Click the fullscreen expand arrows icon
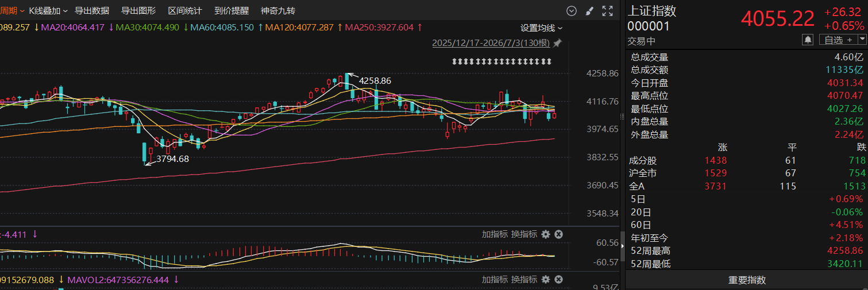The height and width of the screenshot is (290, 868). coord(607,10)
